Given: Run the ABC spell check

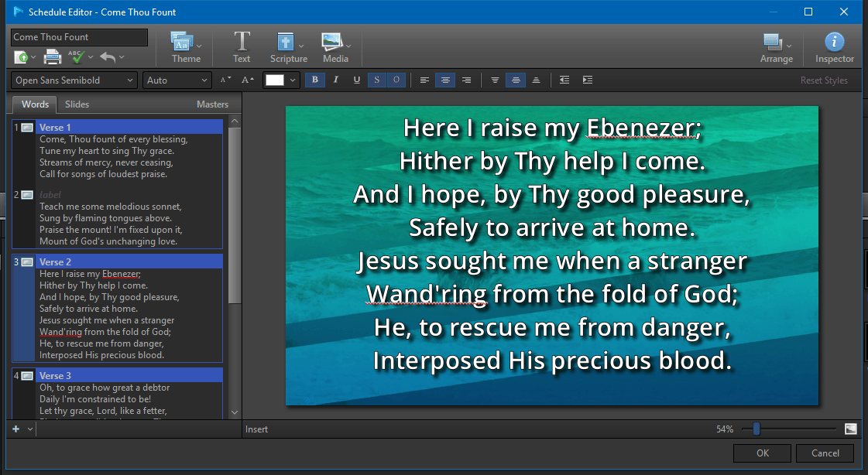Looking at the screenshot, I should tap(76, 56).
